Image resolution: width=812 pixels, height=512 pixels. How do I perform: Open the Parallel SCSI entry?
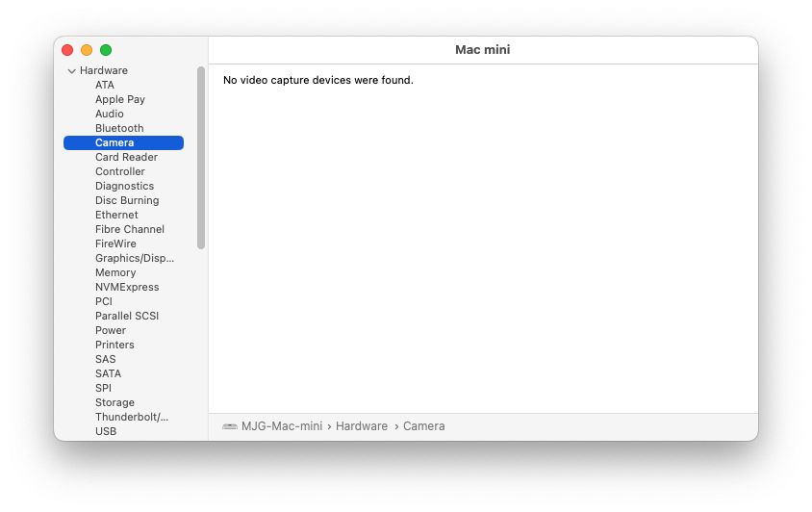(127, 316)
